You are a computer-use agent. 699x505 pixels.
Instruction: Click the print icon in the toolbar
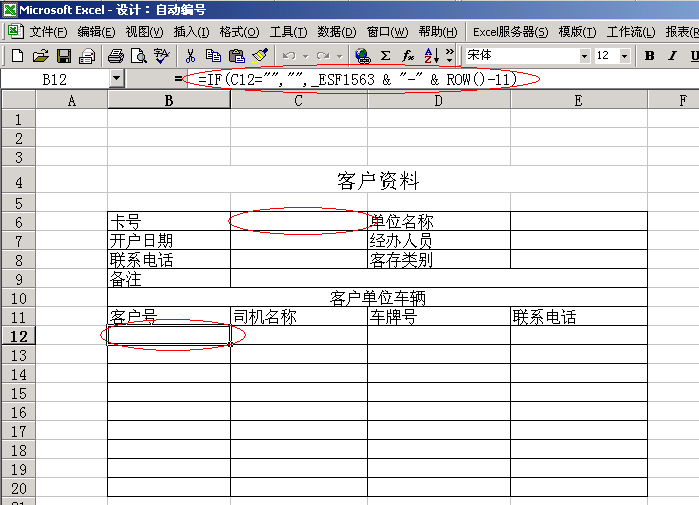pyautogui.click(x=116, y=56)
